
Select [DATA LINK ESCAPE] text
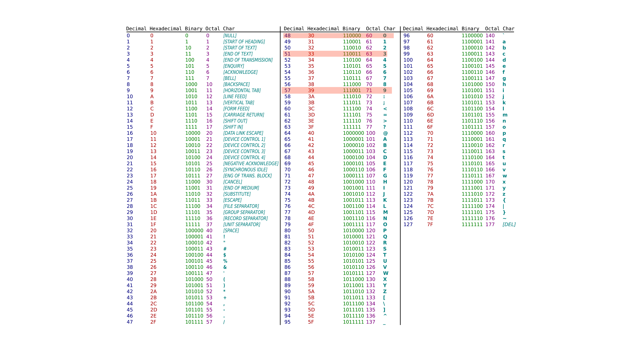tap(243, 133)
